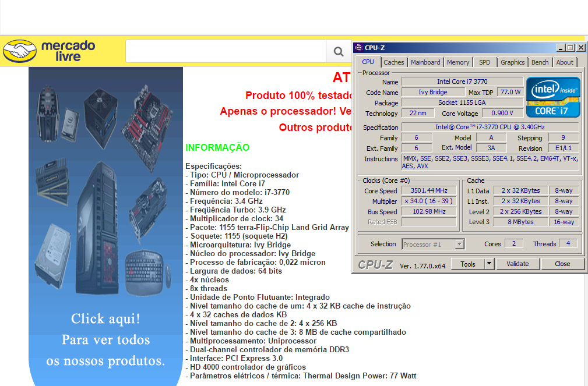Click the Tools button
The height and width of the screenshot is (386, 588).
(467, 264)
